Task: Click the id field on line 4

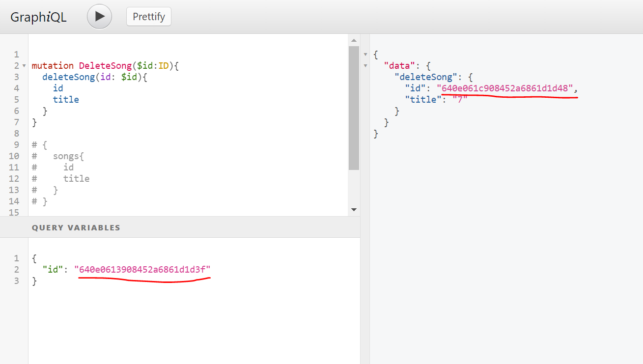Action: (x=58, y=88)
